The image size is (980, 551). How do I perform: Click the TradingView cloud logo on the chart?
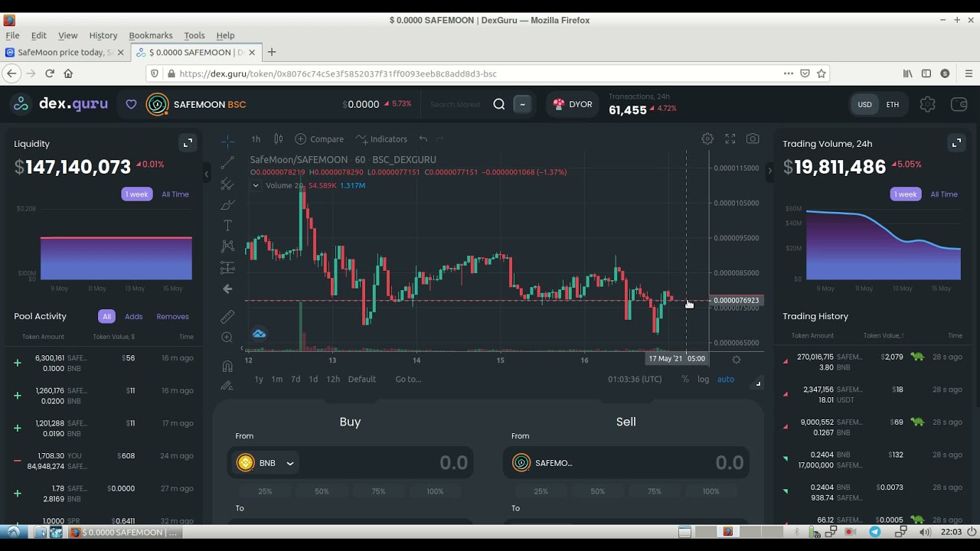tap(259, 334)
